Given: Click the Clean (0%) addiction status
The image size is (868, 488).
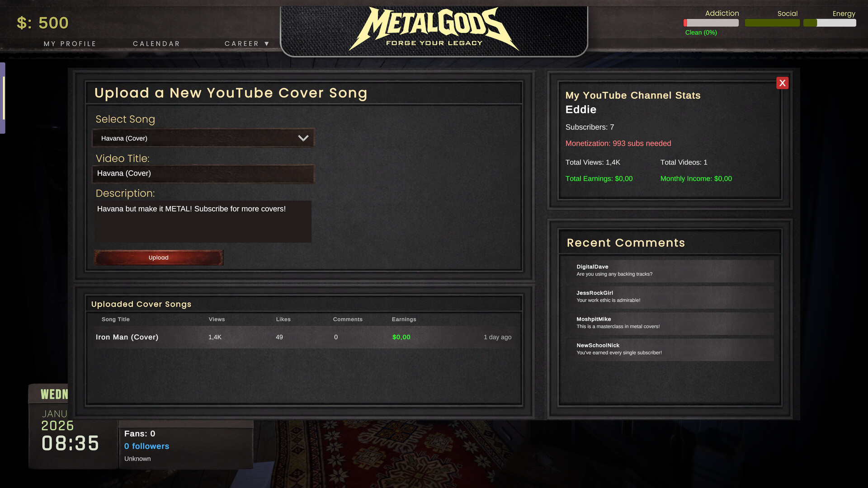Looking at the screenshot, I should click(x=700, y=32).
